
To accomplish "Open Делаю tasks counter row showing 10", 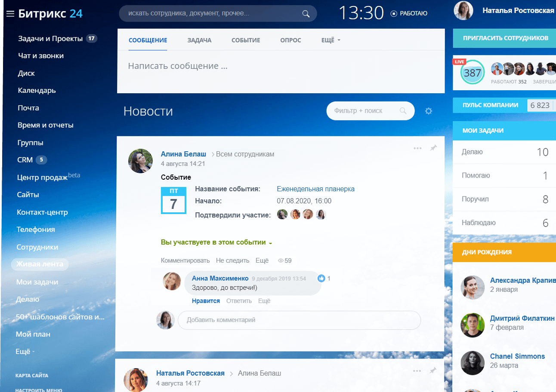I will (504, 152).
